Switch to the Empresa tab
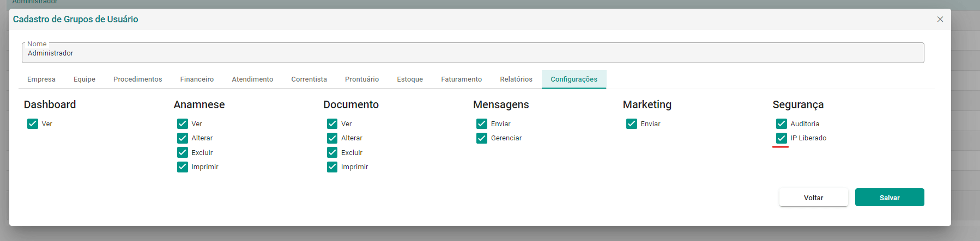Screen dimensions: 980x241 [41, 79]
